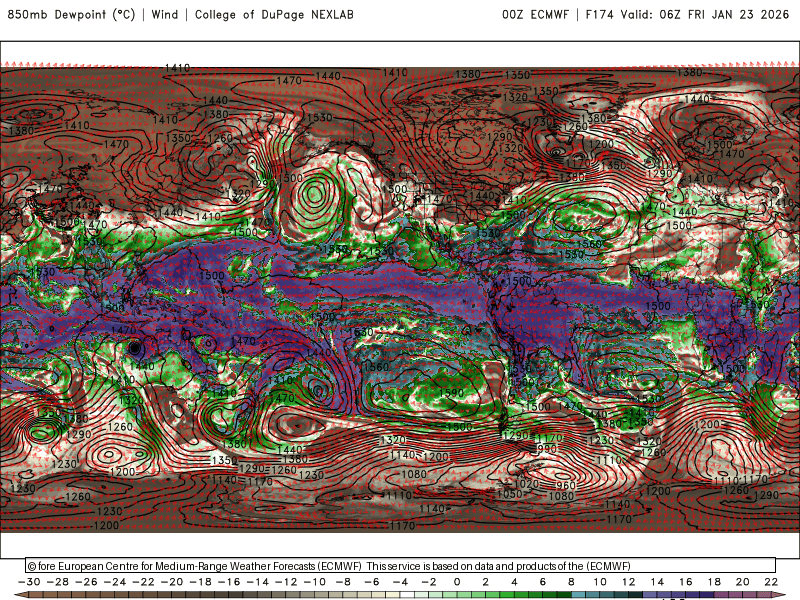The image size is (800, 600).
Task: Click the -8 value on color scale
Action: [343, 582]
